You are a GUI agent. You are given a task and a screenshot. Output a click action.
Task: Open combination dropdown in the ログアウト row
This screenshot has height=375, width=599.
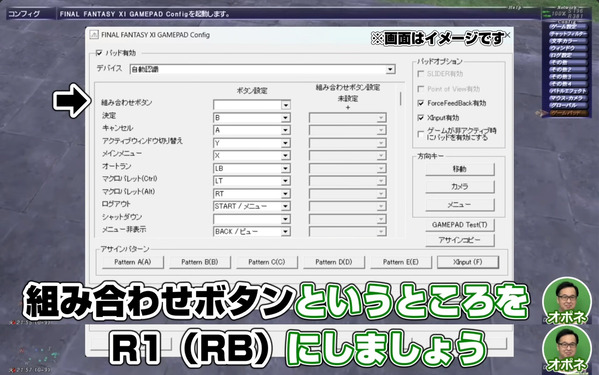(x=348, y=206)
